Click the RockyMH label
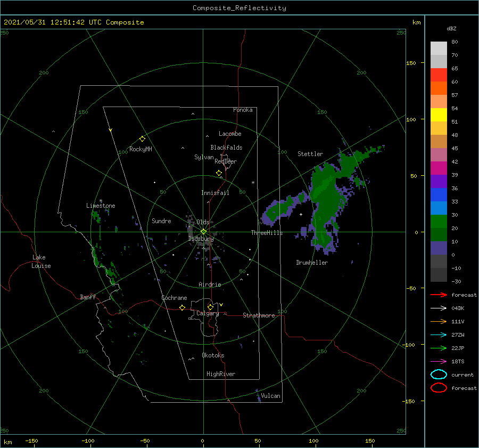Screen dimensions: 479x448 pyautogui.click(x=141, y=149)
